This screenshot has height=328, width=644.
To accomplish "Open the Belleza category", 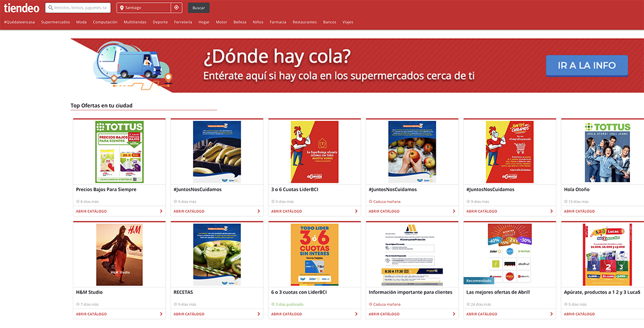I will pyautogui.click(x=240, y=22).
